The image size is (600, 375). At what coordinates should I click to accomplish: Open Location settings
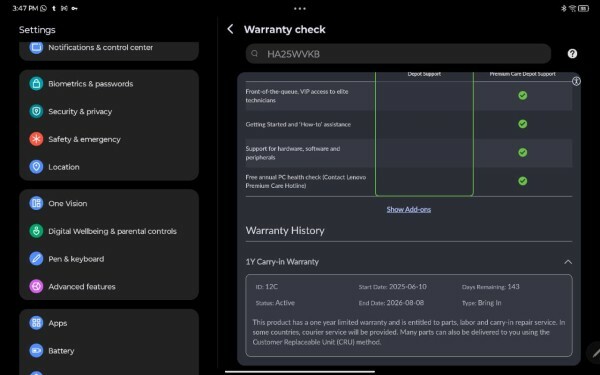(x=109, y=167)
